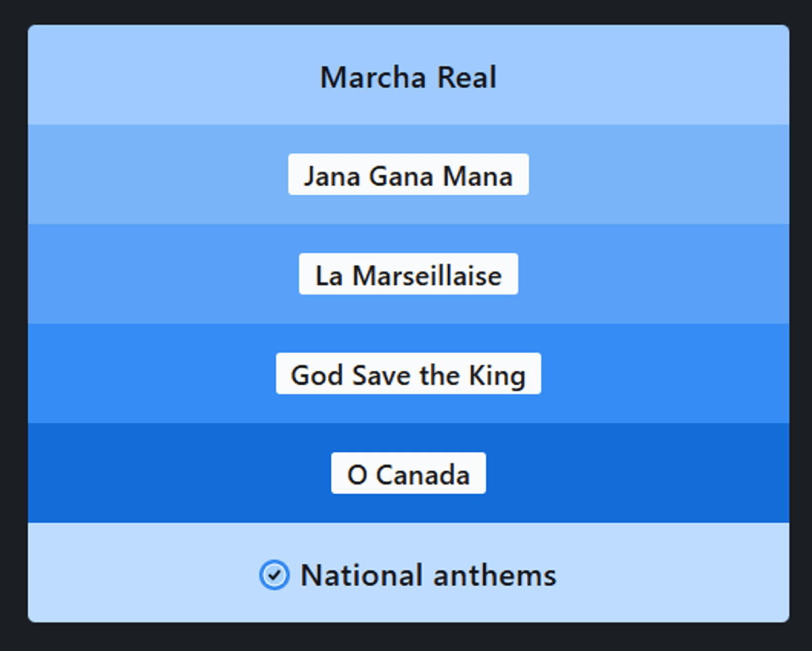The width and height of the screenshot is (812, 651).
Task: Select the Jana Gana Mana option
Action: 408,175
